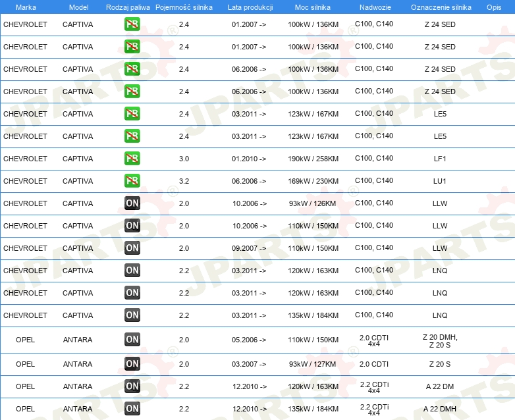Select the 01.2010 -> production date cell

click(x=249, y=159)
